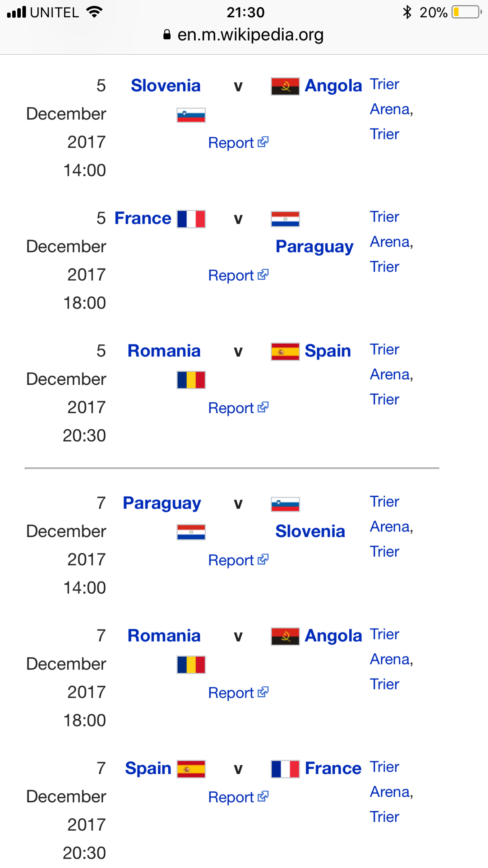The image size is (488, 868).
Task: Tap Spain flag in Spain v France
Action: pyautogui.click(x=191, y=769)
